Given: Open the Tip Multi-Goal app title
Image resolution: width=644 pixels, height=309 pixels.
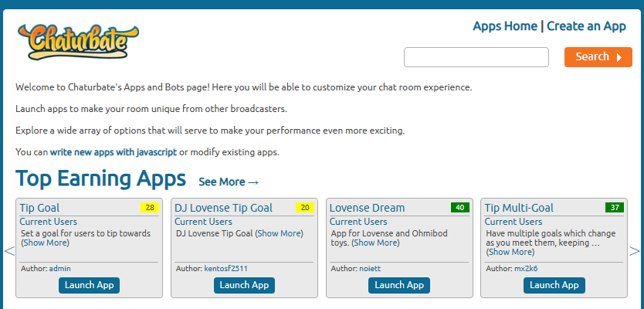Looking at the screenshot, I should tap(519, 208).
